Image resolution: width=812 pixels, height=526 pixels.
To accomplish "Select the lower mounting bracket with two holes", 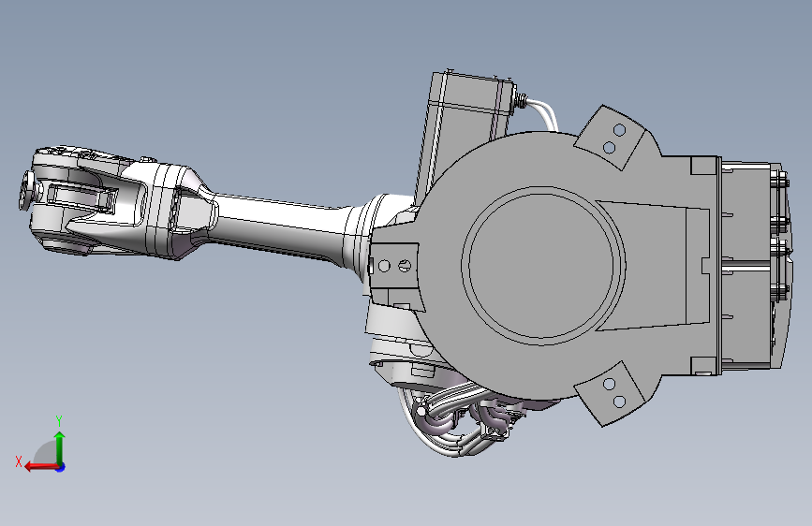I will coord(613,393).
